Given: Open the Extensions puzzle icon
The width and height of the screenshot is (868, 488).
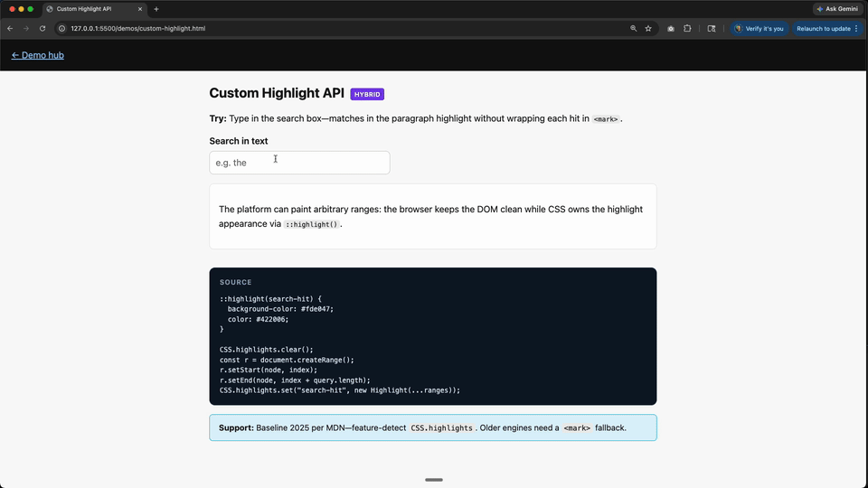Looking at the screenshot, I should pyautogui.click(x=687, y=28).
